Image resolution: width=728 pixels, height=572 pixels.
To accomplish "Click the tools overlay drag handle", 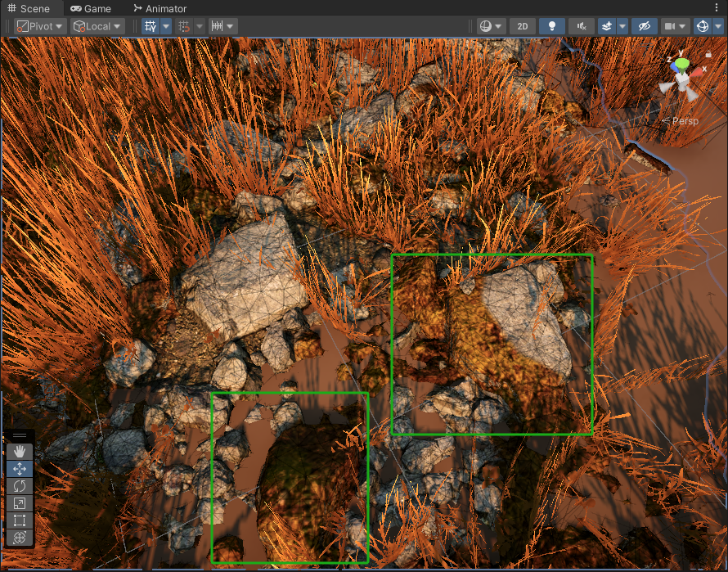I will pos(20,435).
